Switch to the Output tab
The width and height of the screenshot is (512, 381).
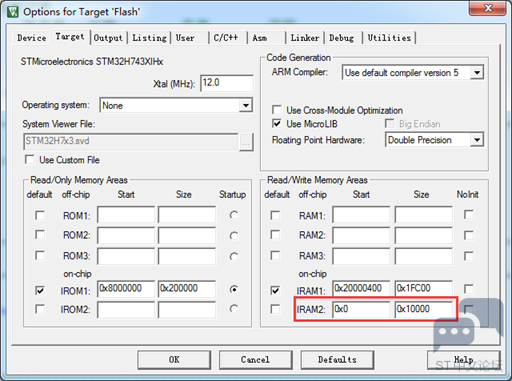click(x=108, y=38)
